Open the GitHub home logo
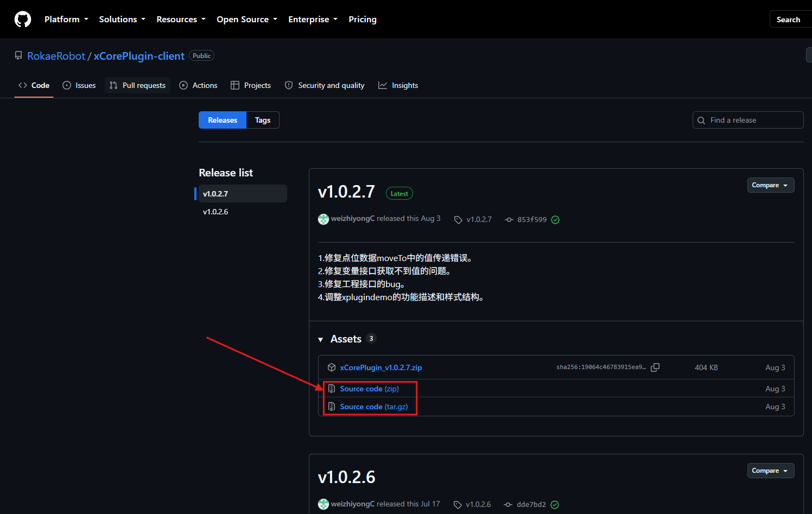812x514 pixels. [x=23, y=20]
